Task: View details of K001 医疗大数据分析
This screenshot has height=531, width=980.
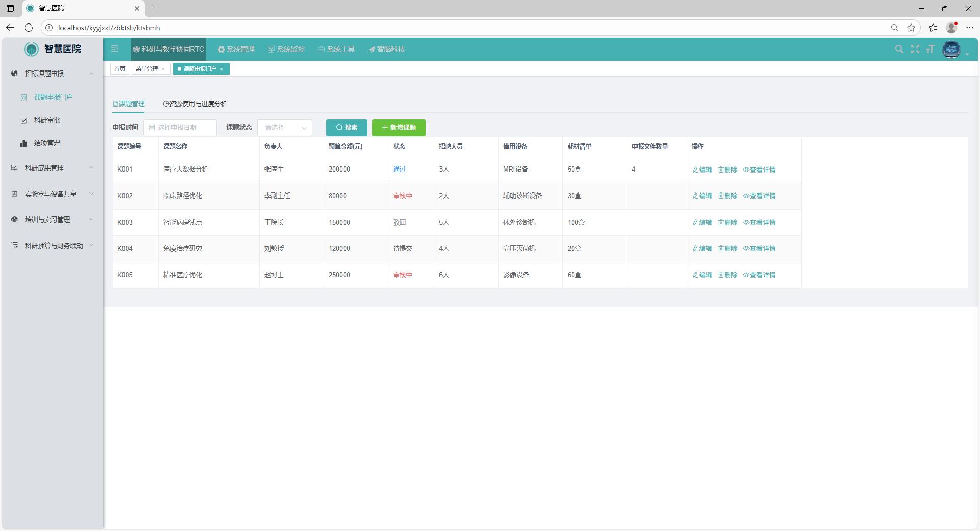Action: [759, 170]
